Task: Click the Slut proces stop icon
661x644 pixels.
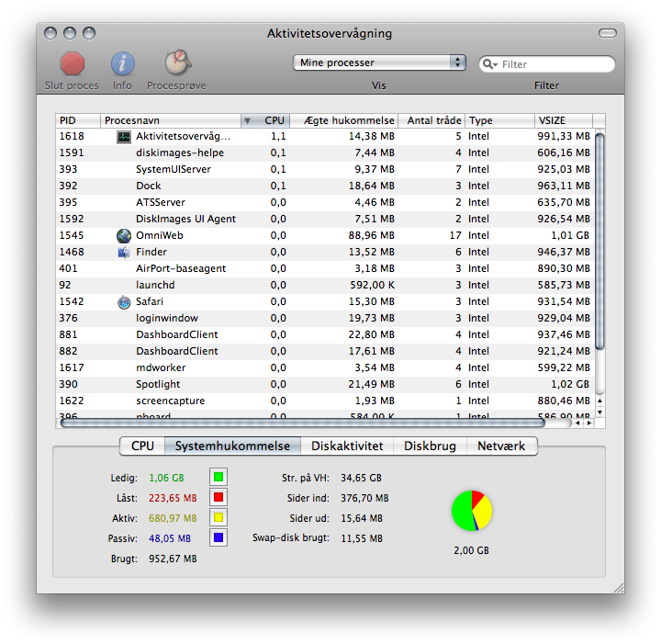Action: click(73, 63)
